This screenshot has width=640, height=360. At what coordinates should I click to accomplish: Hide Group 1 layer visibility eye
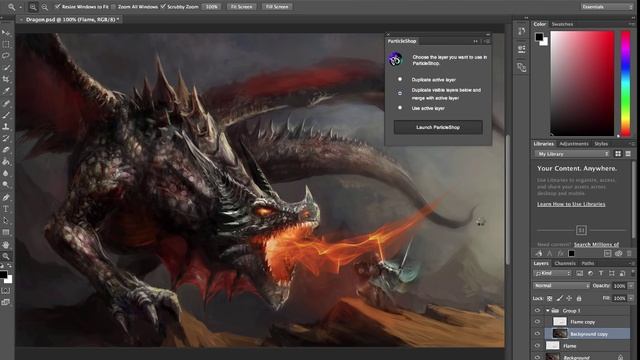[x=537, y=310]
